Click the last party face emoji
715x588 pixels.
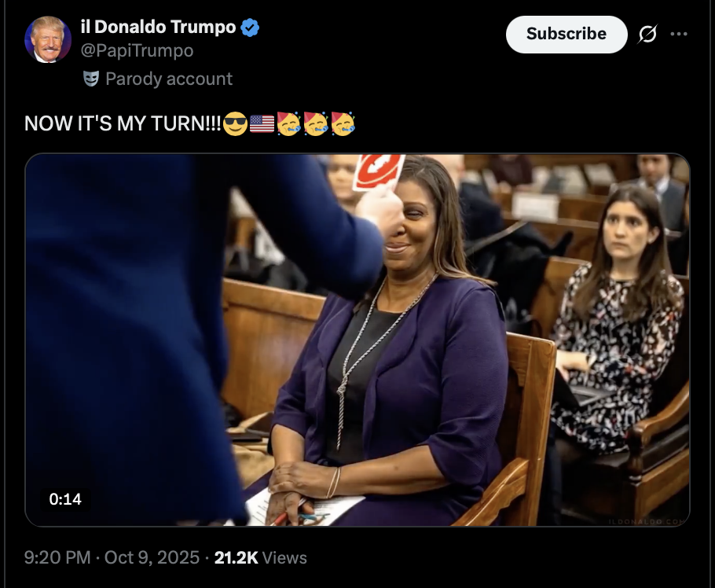tap(343, 123)
